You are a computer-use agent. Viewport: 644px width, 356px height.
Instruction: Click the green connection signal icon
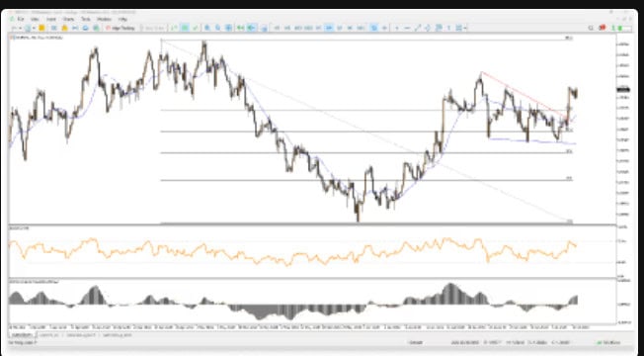click(613, 28)
